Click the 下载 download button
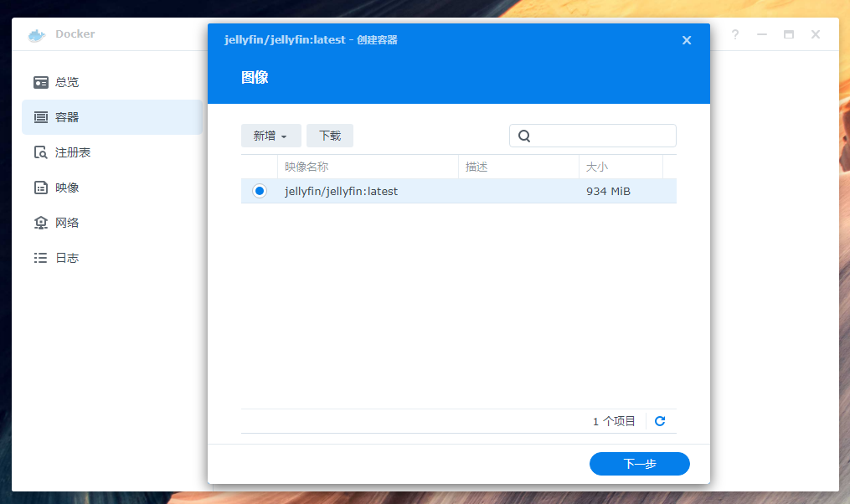The image size is (850, 504). [x=330, y=136]
